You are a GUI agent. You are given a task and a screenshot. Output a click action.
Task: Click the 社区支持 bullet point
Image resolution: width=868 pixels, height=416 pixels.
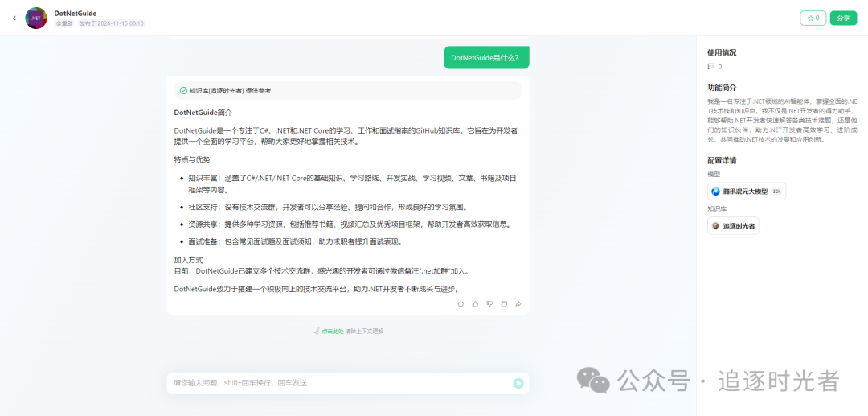pyautogui.click(x=328, y=208)
